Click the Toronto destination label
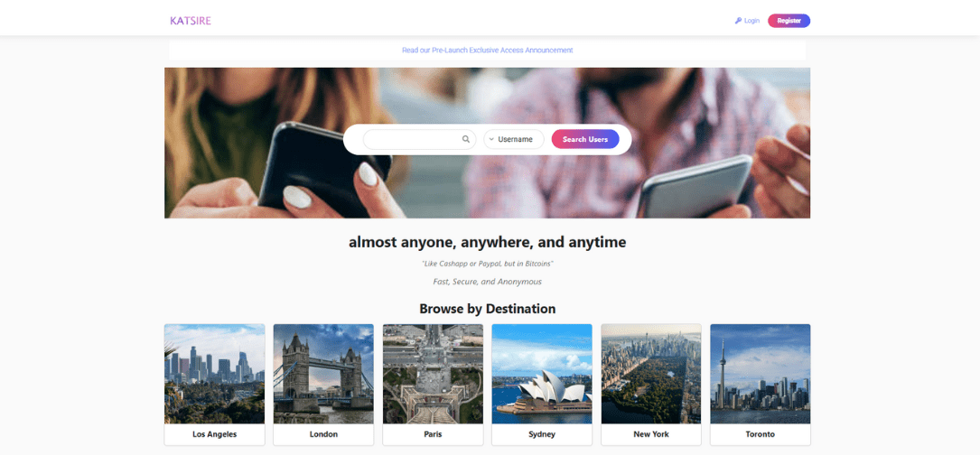 (x=760, y=434)
